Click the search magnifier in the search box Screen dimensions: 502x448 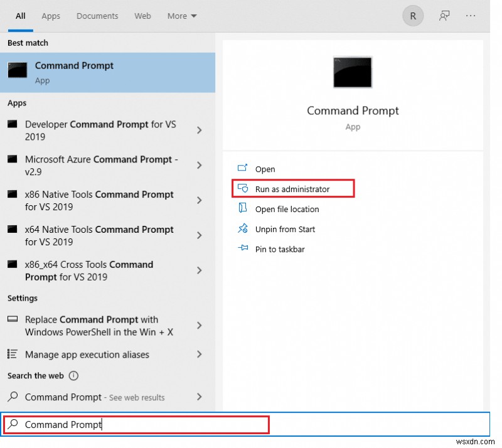point(14,425)
